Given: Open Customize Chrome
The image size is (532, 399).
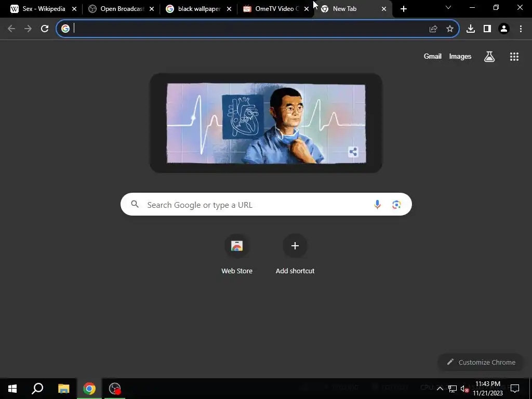Looking at the screenshot, I should click(482, 362).
